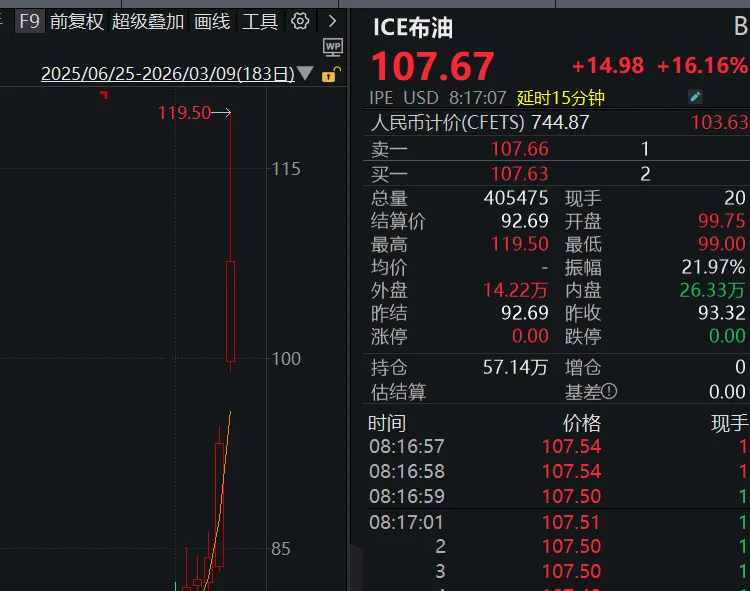Open the F9 button in the toolbar
This screenshot has width=750, height=591.
tap(30, 22)
